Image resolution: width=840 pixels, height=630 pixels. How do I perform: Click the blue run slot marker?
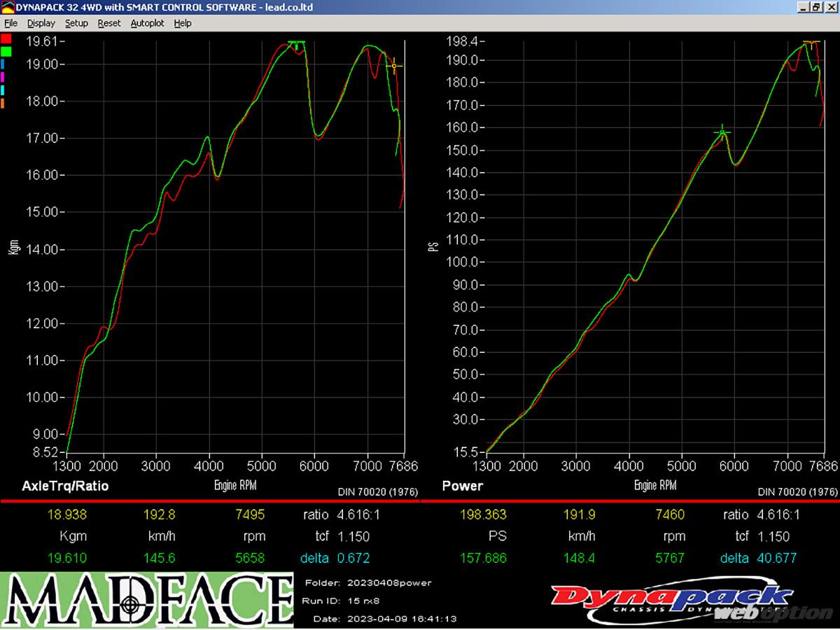tap(3, 64)
